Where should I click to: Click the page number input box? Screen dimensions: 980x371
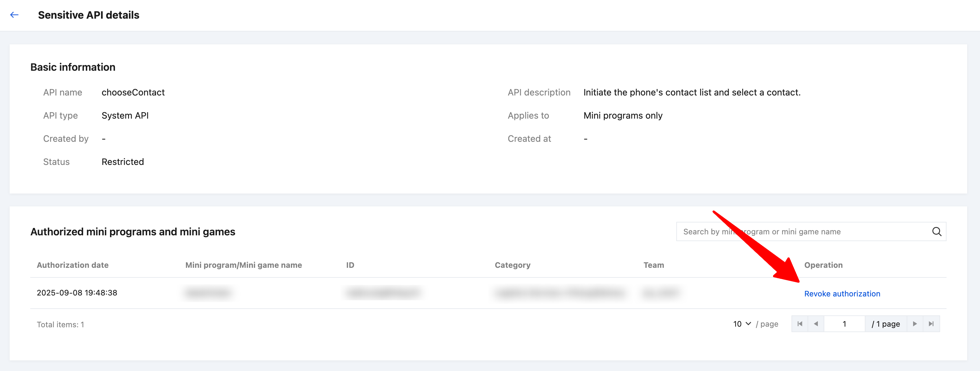(844, 324)
